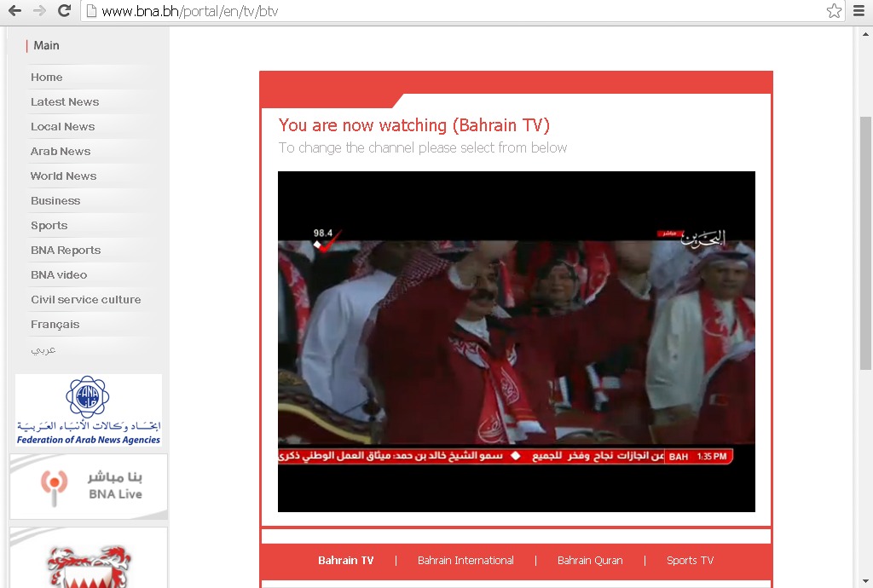The height and width of the screenshot is (588, 873).
Task: Click the Bahrain TV video player
Action: 516,342
